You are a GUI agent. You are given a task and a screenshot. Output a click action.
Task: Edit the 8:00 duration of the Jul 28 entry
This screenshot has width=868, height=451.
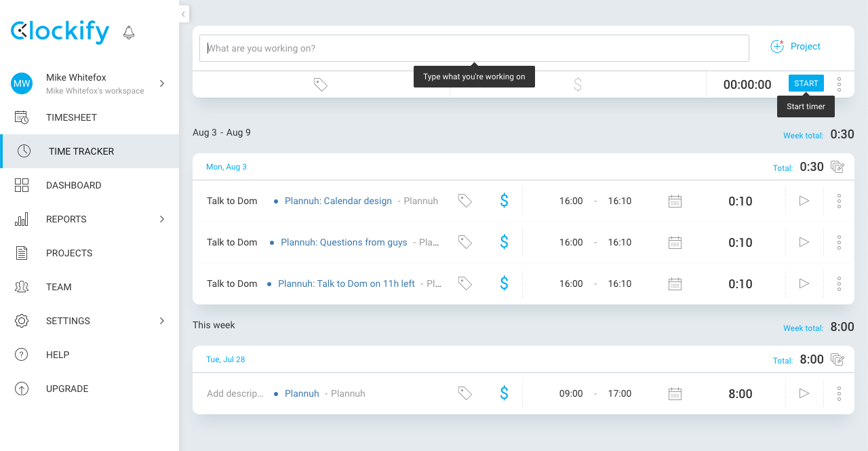point(741,394)
